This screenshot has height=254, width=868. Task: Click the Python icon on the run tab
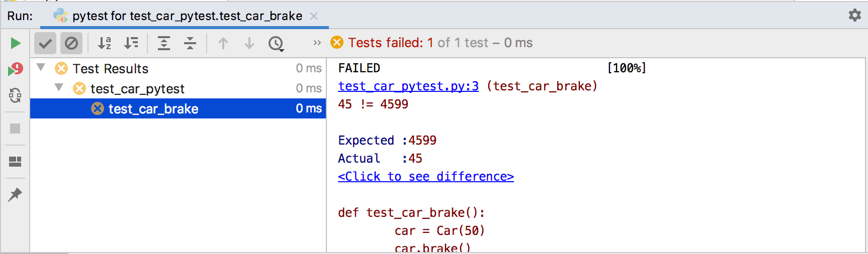click(x=60, y=16)
